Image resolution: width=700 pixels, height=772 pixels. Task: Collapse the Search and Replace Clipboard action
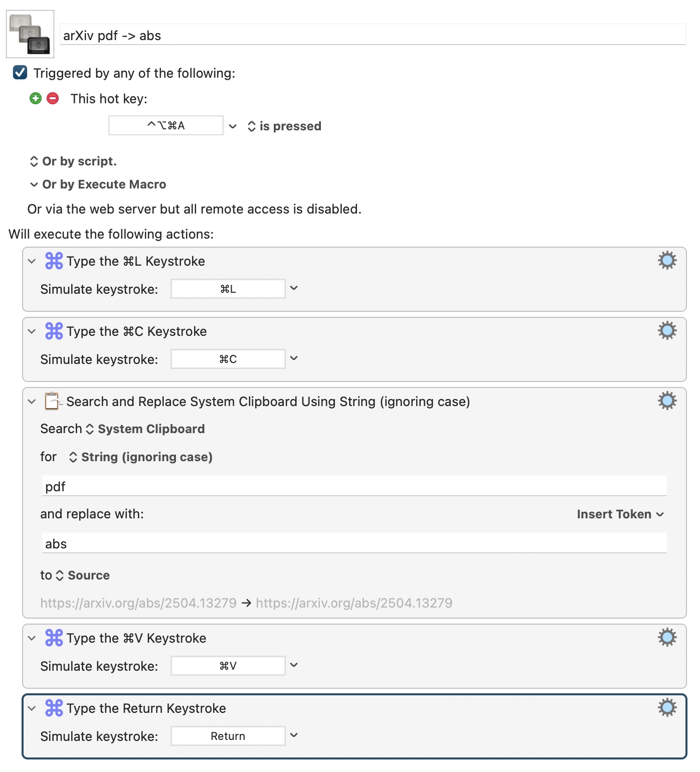coord(32,402)
